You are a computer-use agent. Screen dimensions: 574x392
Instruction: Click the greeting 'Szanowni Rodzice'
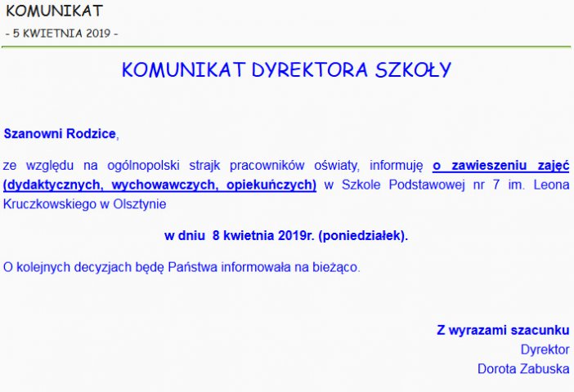point(60,133)
